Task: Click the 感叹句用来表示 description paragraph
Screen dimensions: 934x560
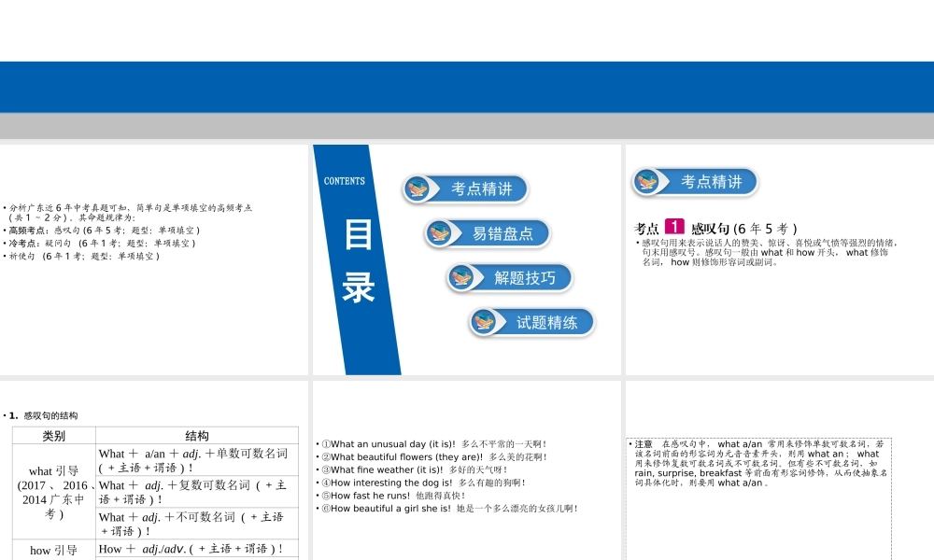Action: click(767, 252)
